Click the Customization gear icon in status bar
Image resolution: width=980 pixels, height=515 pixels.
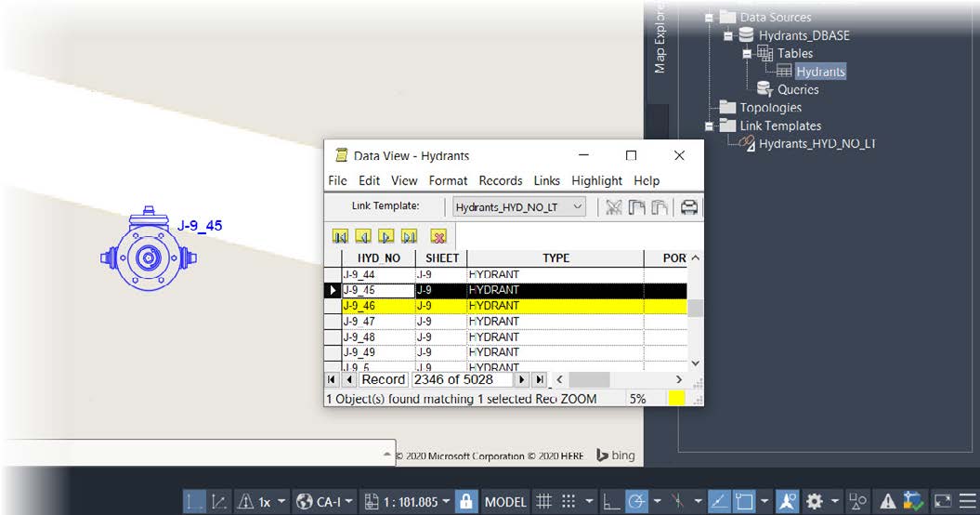[815, 501]
